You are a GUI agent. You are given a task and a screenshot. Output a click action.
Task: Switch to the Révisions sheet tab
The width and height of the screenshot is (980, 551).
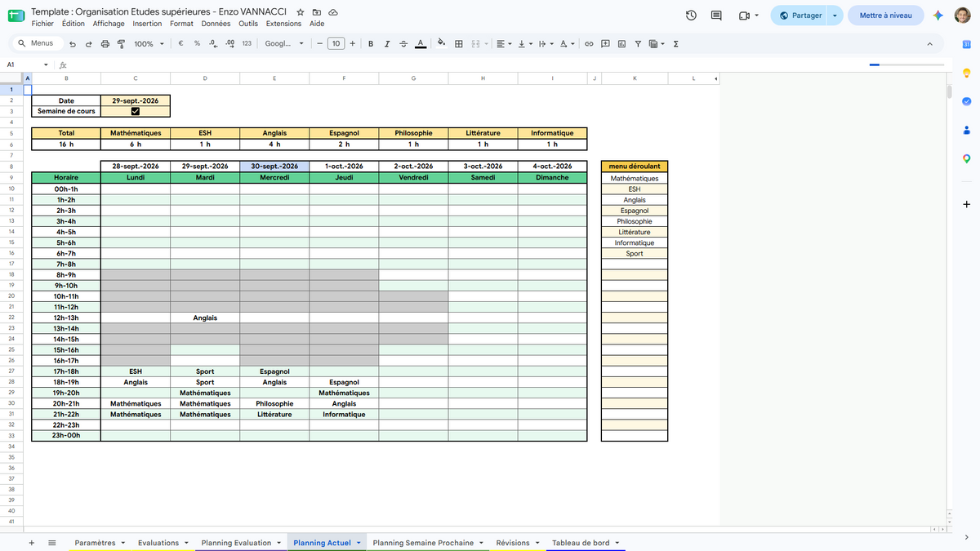coord(513,543)
